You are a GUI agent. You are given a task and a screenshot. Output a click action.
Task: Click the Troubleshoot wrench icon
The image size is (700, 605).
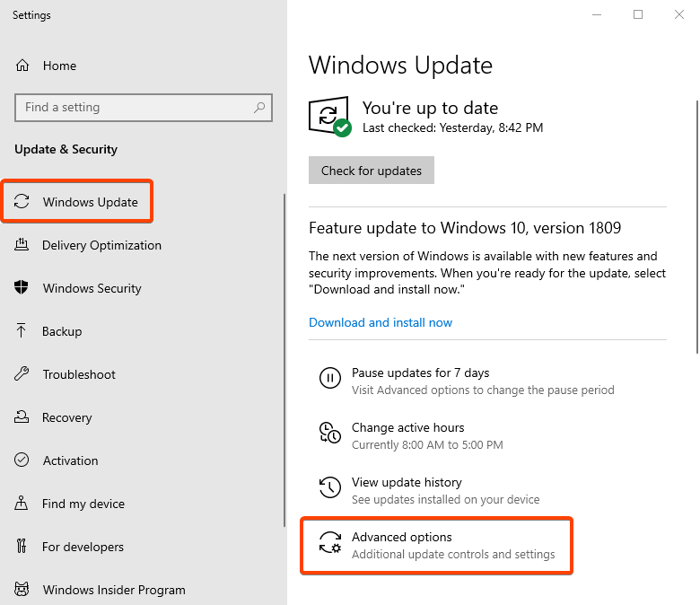tap(22, 374)
